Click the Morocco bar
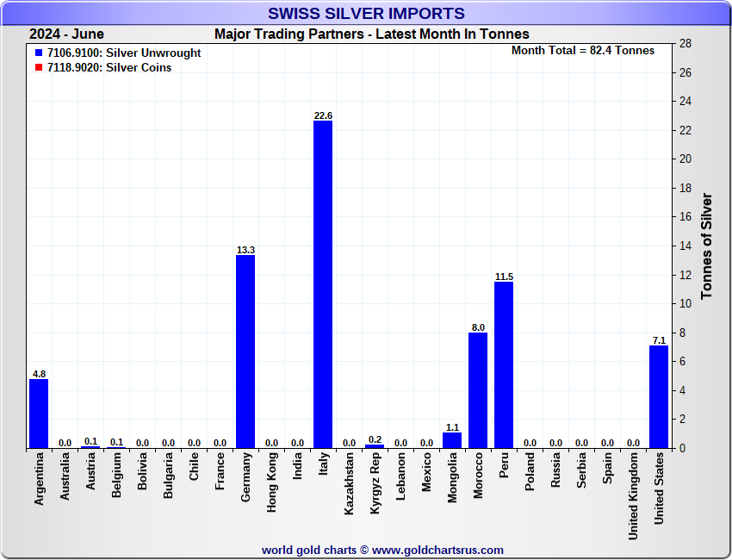The image size is (732, 560). click(478, 390)
